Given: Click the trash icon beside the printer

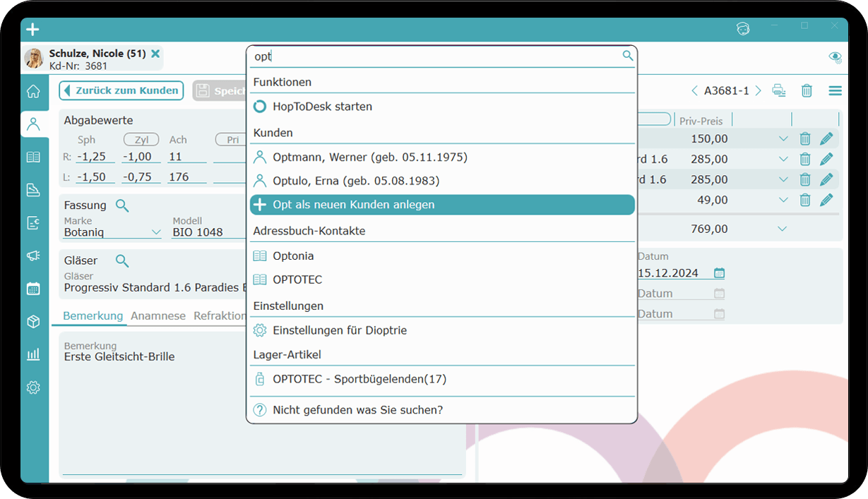Looking at the screenshot, I should [x=807, y=90].
